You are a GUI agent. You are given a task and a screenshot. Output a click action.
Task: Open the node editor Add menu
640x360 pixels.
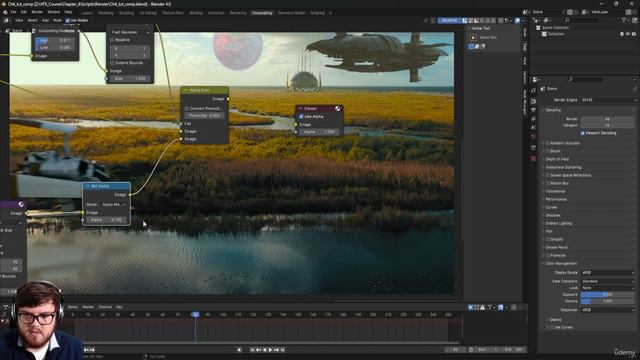tap(45, 20)
